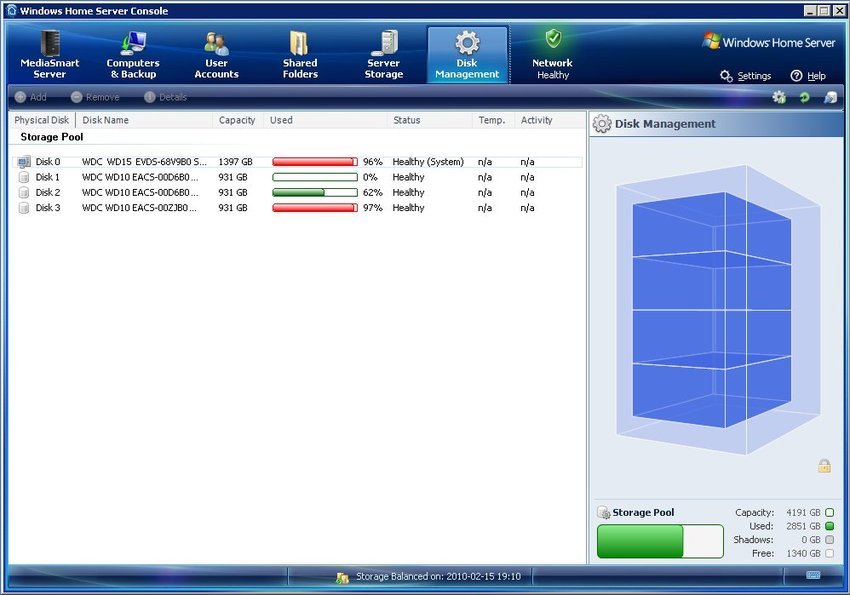Switch to Computers & Backup tab
Viewport: 850px width, 595px height.
pyautogui.click(x=133, y=55)
